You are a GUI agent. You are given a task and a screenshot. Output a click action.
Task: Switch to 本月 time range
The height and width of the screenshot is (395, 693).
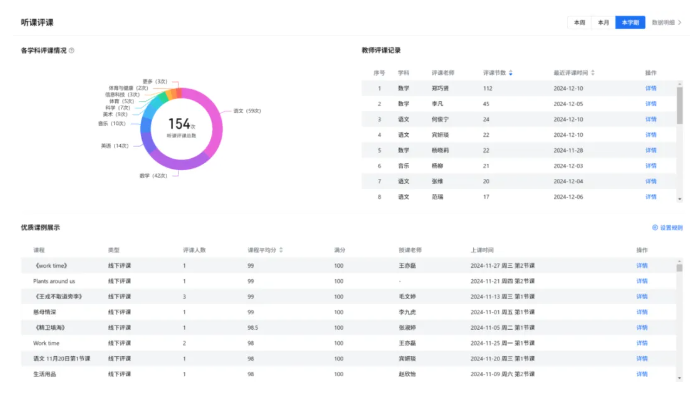coord(603,23)
